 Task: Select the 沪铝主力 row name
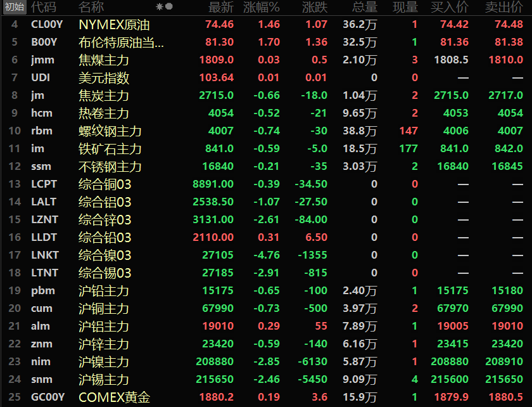click(103, 326)
